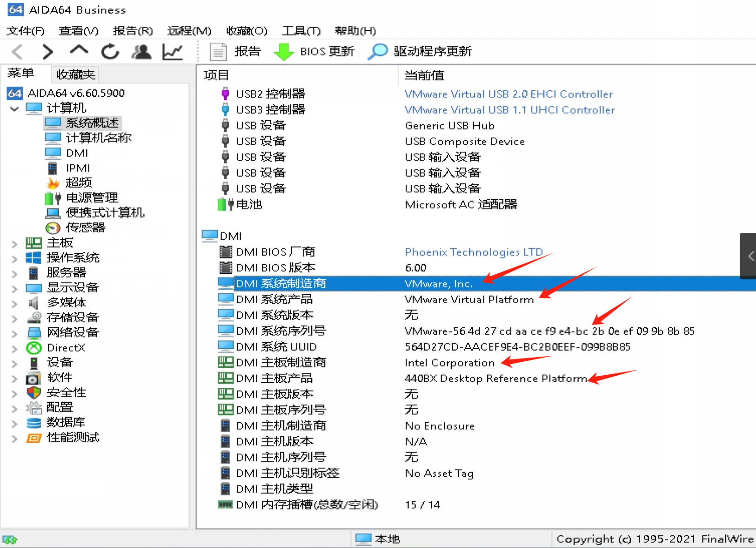
Task: Click the DirectX Xbox icon
Action: (33, 348)
